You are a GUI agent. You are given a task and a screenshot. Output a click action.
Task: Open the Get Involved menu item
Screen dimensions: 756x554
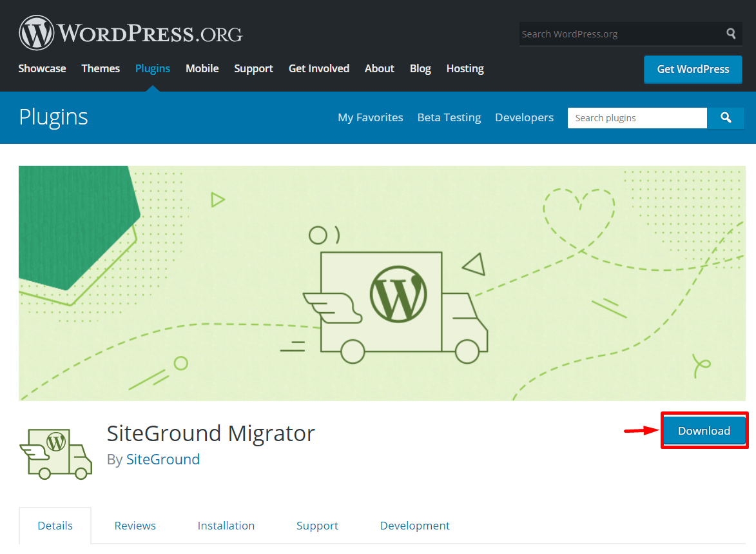tap(318, 68)
